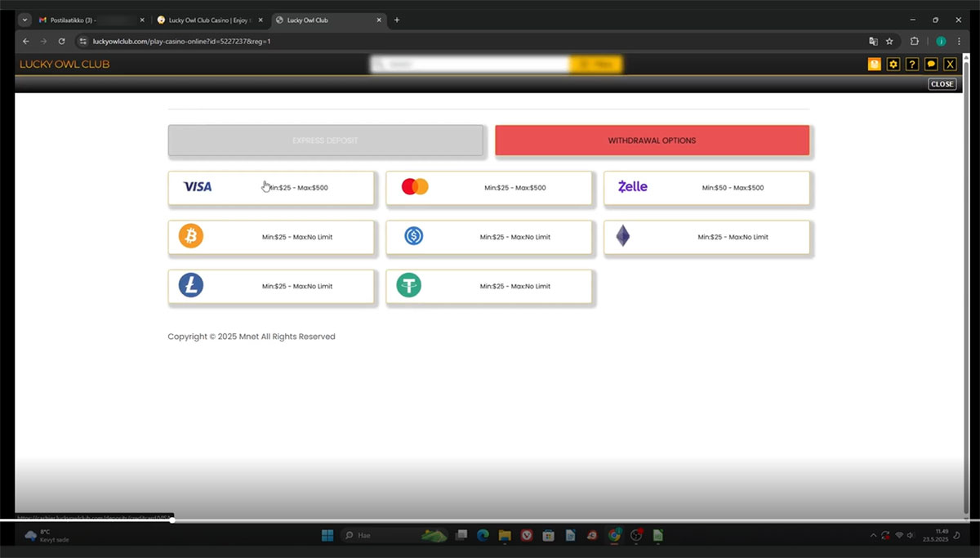980x558 pixels.
Task: Open the Chrome three-dot menu
Action: tap(959, 41)
